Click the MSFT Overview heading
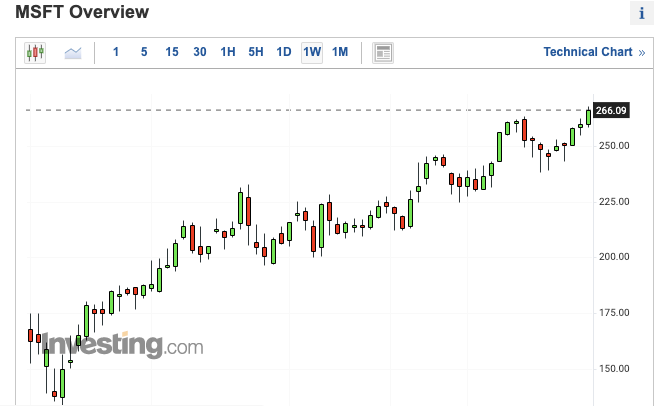The height and width of the screenshot is (406, 661). 82,12
